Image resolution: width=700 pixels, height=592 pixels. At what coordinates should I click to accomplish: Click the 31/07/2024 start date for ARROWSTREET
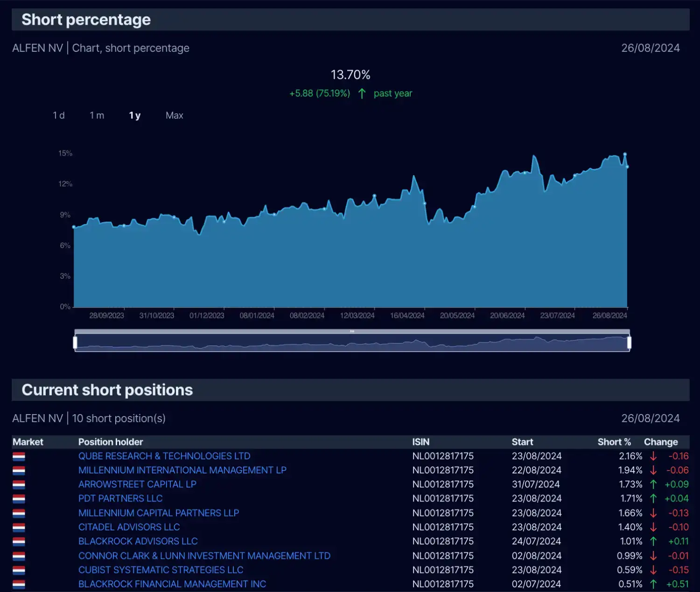pyautogui.click(x=536, y=484)
